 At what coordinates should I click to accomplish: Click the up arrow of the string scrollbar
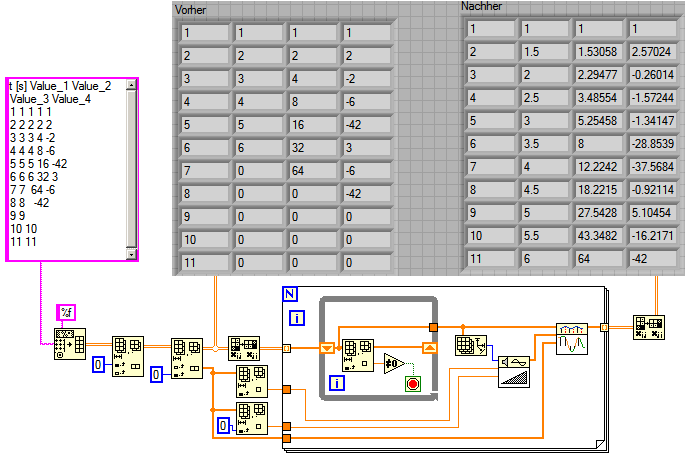(x=131, y=85)
